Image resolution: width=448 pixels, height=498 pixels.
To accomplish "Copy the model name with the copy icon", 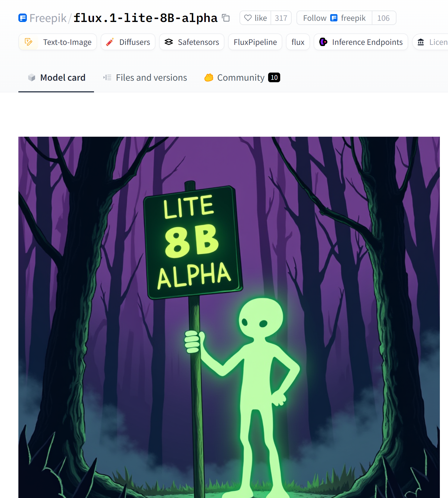I will click(226, 18).
